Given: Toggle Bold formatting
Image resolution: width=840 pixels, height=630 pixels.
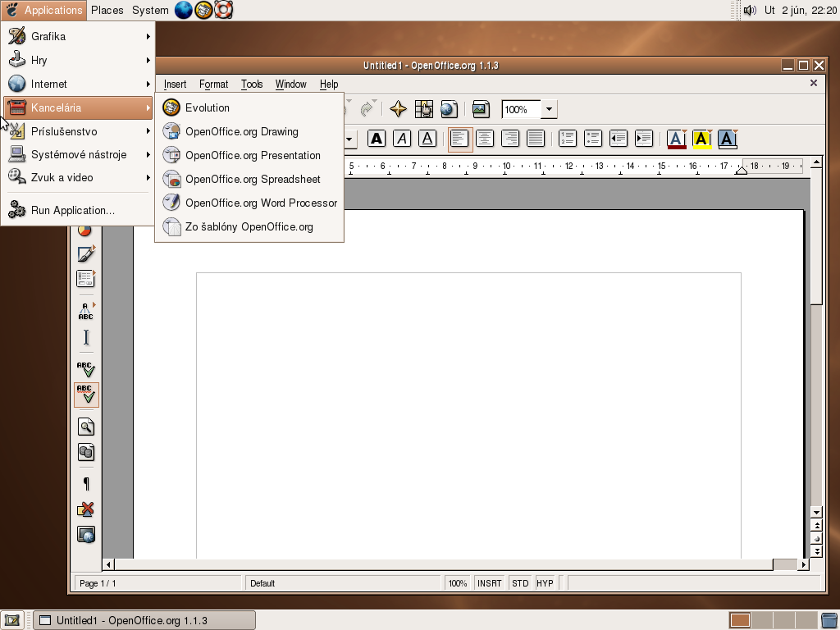Looking at the screenshot, I should pyautogui.click(x=377, y=139).
